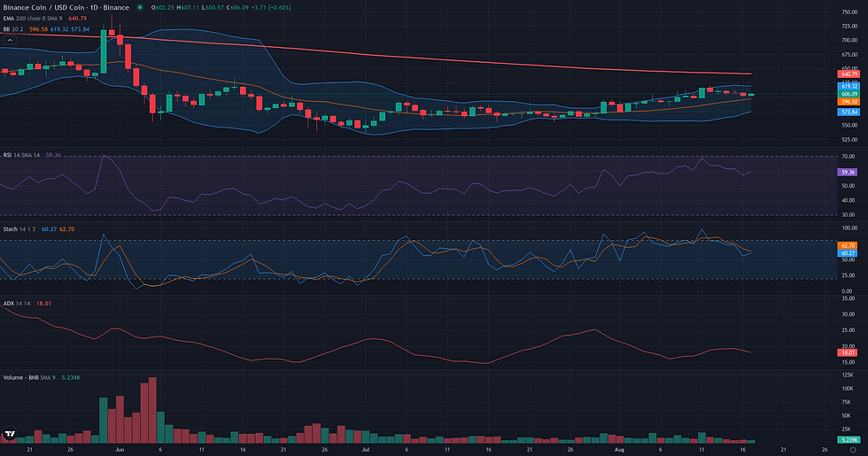This screenshot has width=868, height=456.
Task: Collapse the indicator legend with the chevron button
Action: coord(10,40)
